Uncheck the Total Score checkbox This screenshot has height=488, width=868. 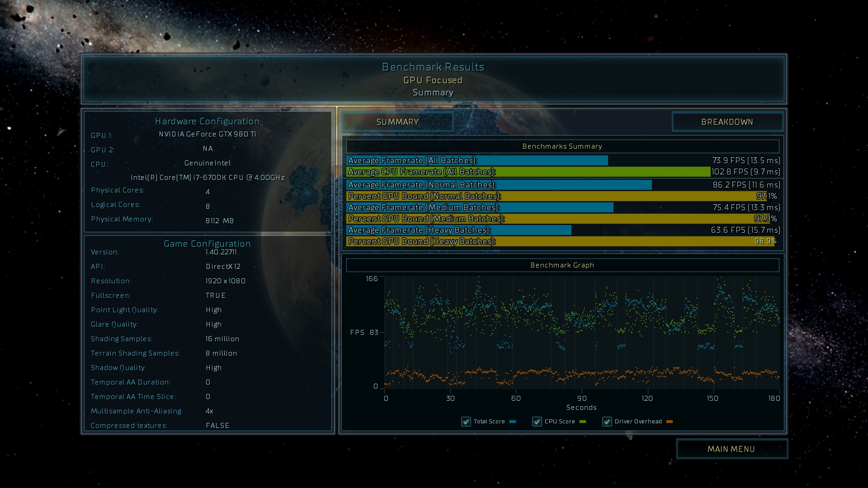tap(466, 422)
